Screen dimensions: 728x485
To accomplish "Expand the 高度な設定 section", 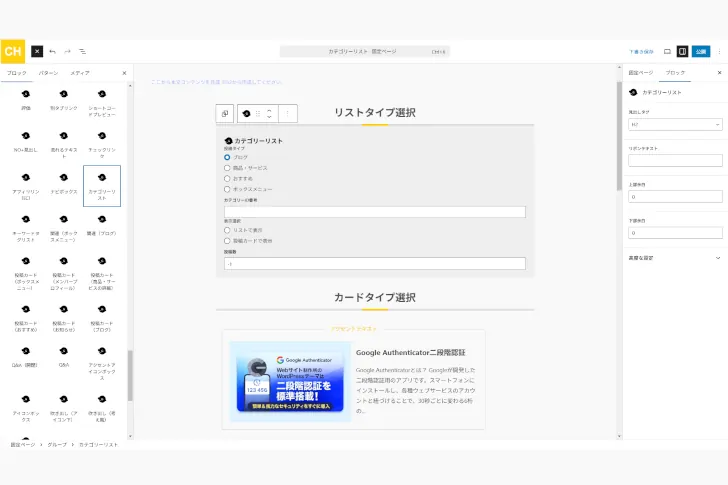I will 675,258.
